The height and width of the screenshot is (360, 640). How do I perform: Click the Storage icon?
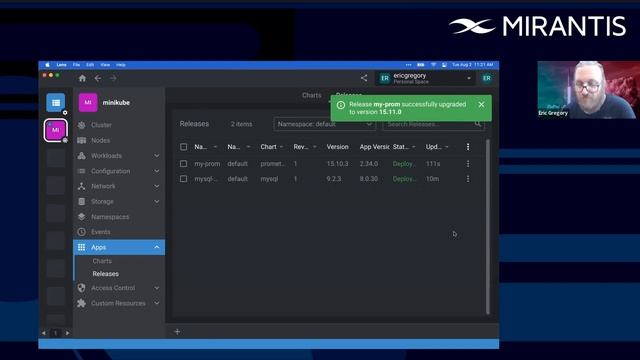(82, 202)
